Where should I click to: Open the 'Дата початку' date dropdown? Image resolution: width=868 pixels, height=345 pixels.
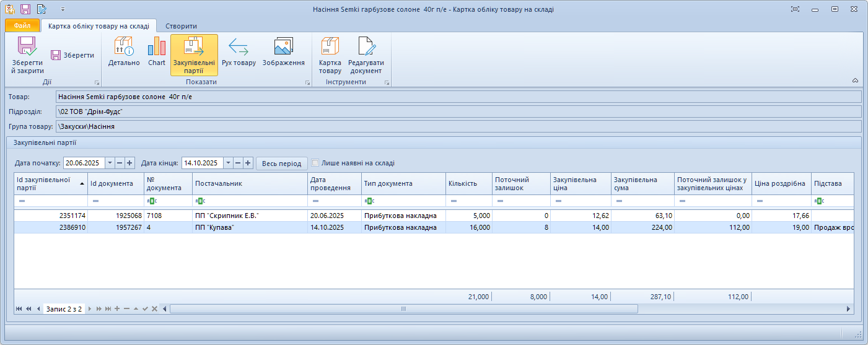110,163
